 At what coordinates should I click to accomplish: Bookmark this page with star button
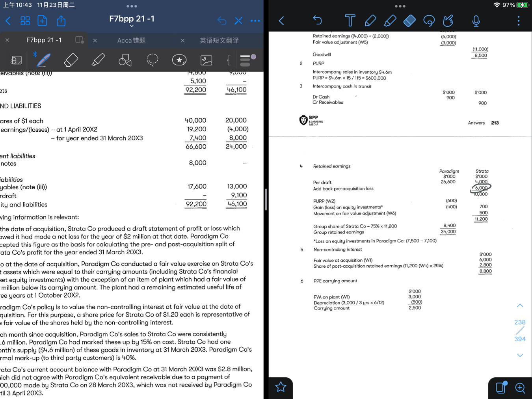[281, 387]
